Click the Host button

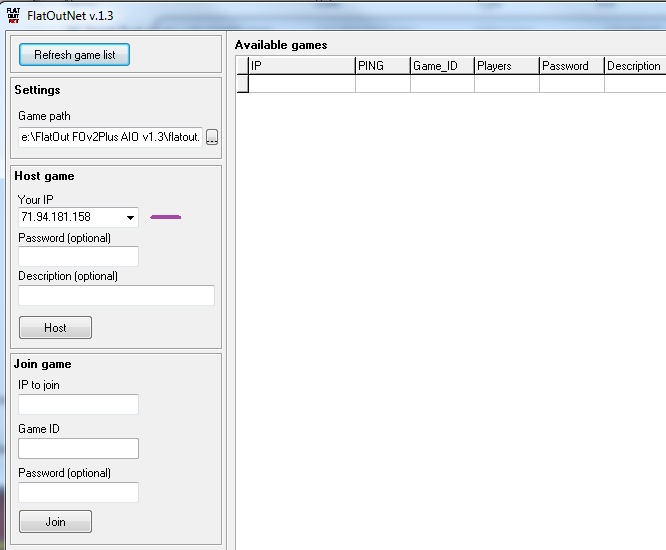tap(55, 327)
